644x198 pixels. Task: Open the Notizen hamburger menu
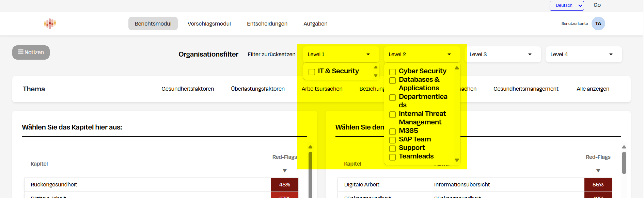31,52
